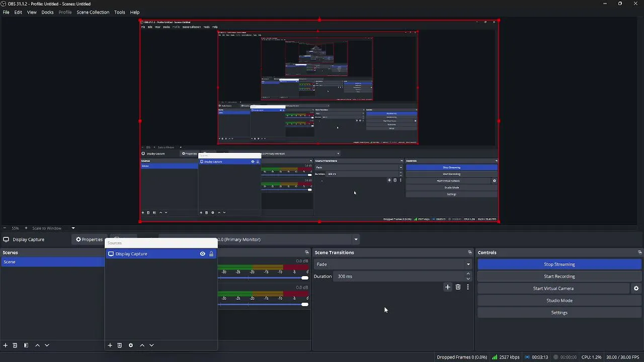Click the monitor icon in the source toolbar
Image resolution: width=644 pixels, height=362 pixels.
click(x=6, y=240)
